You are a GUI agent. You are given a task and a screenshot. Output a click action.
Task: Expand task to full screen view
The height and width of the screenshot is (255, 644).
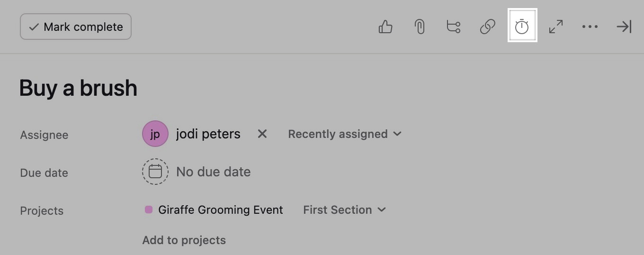[x=556, y=27]
